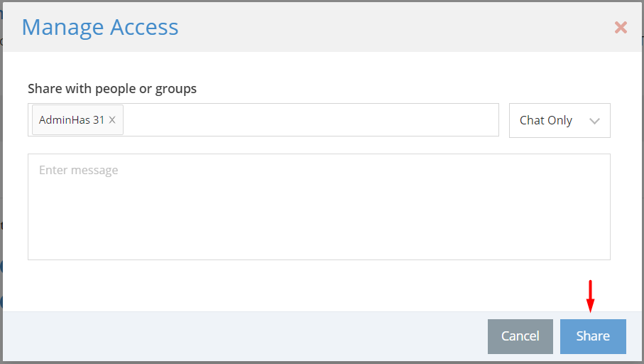Click the Chat Only text in the selector
The width and height of the screenshot is (644, 364).
(545, 120)
